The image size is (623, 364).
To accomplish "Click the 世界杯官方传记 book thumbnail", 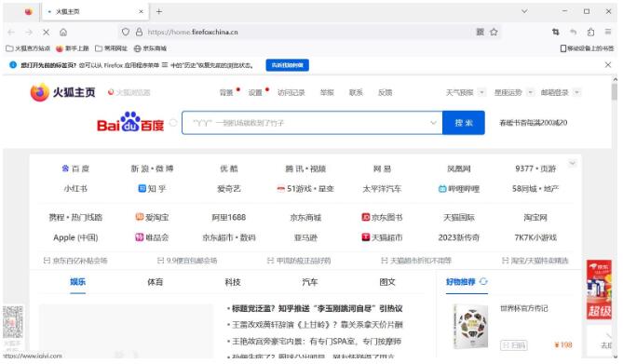I will coord(471,326).
